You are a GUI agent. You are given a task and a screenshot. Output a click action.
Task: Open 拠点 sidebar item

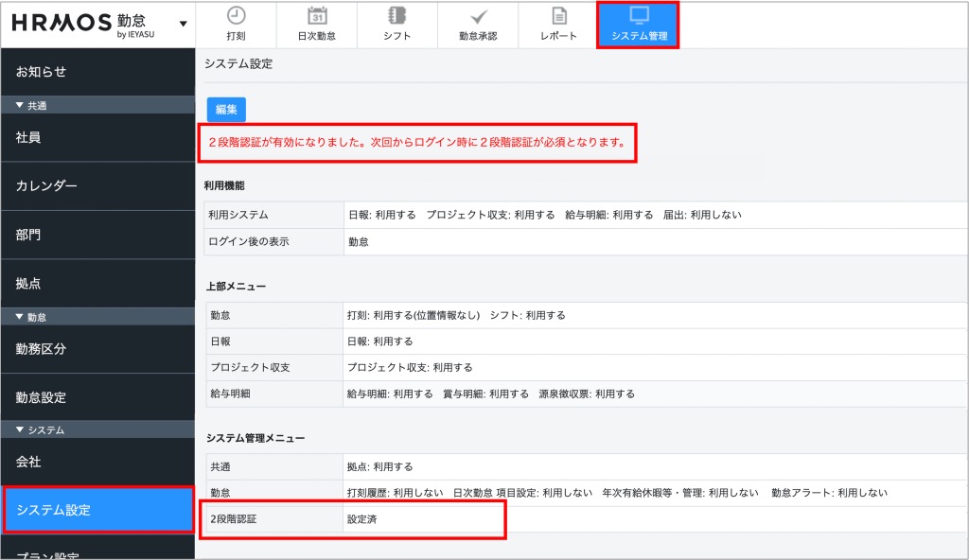pos(28,284)
